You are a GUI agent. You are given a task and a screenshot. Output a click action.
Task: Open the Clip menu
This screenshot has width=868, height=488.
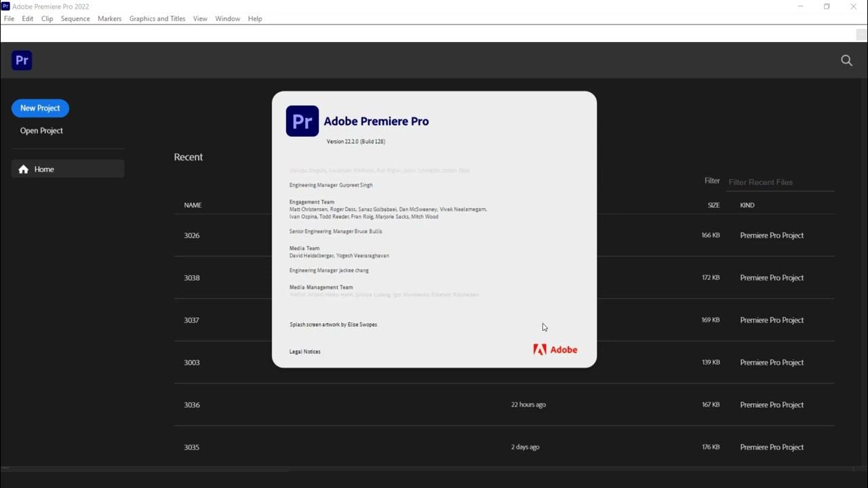[47, 19]
